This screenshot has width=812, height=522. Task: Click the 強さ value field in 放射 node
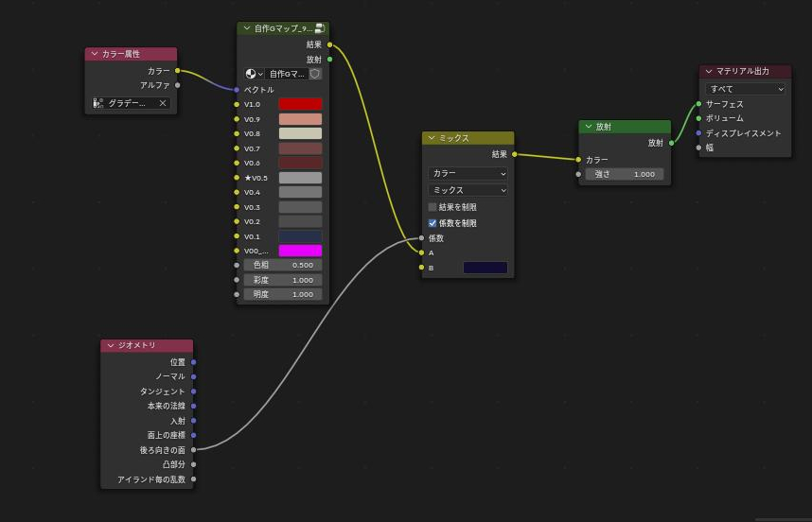624,174
